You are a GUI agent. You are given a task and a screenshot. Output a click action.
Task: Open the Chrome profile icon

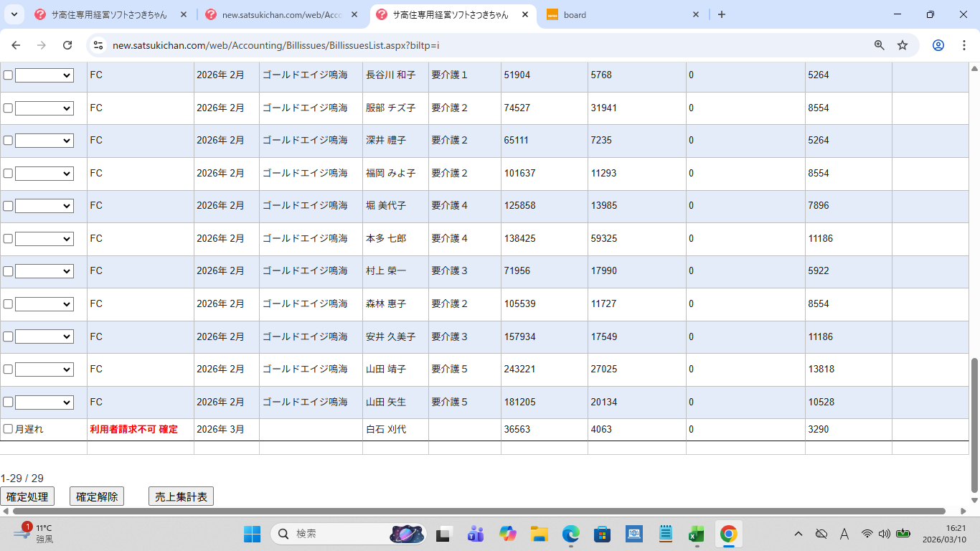(938, 45)
